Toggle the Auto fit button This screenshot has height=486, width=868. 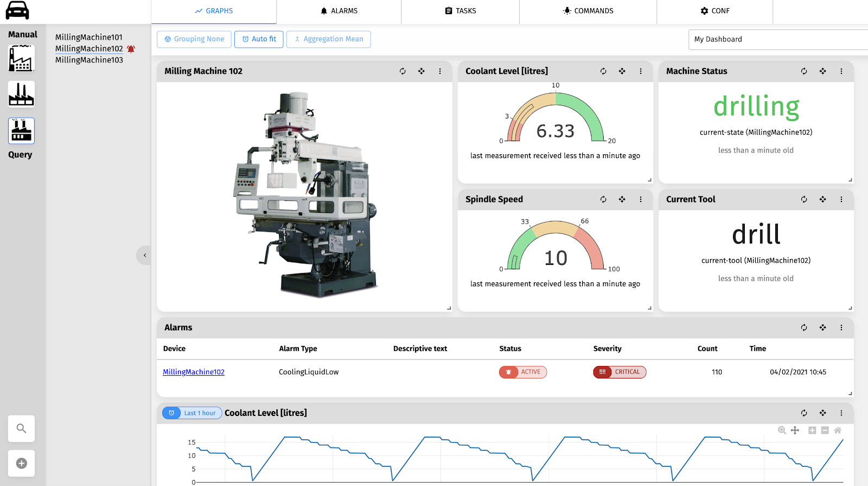point(259,39)
